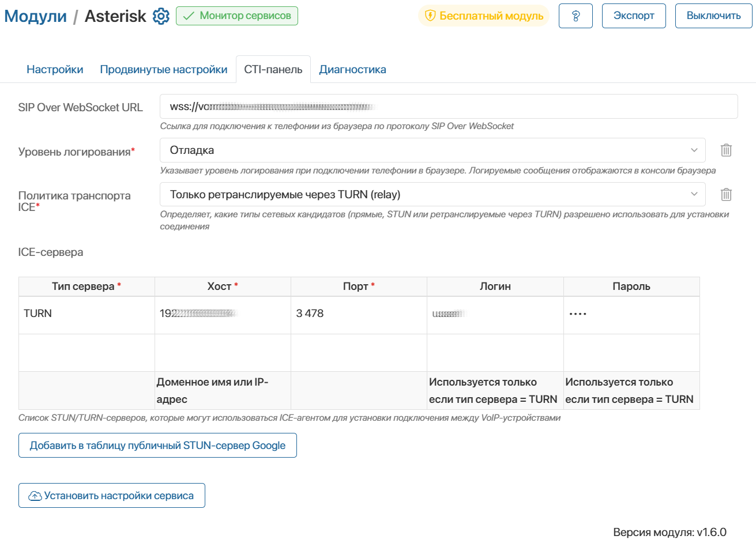Image resolution: width=756 pixels, height=547 pixels.
Task: Add Google public STUN server to table
Action: pyautogui.click(x=157, y=446)
